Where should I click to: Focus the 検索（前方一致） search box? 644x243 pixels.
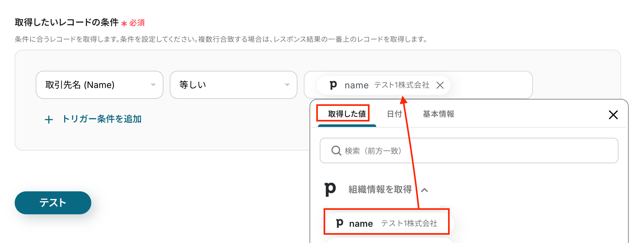(469, 151)
